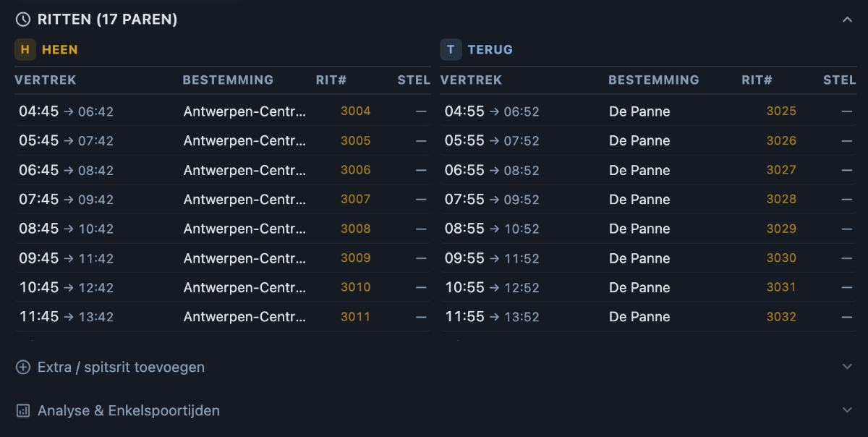Expand the Extra / spitsrit toevoegen chevron
The height and width of the screenshot is (437, 868).
(x=848, y=367)
